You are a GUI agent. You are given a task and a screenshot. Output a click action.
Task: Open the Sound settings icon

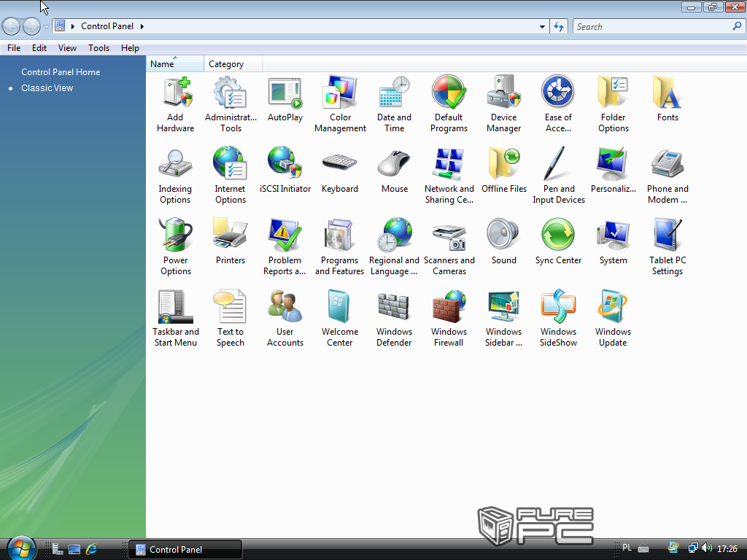[x=503, y=242]
